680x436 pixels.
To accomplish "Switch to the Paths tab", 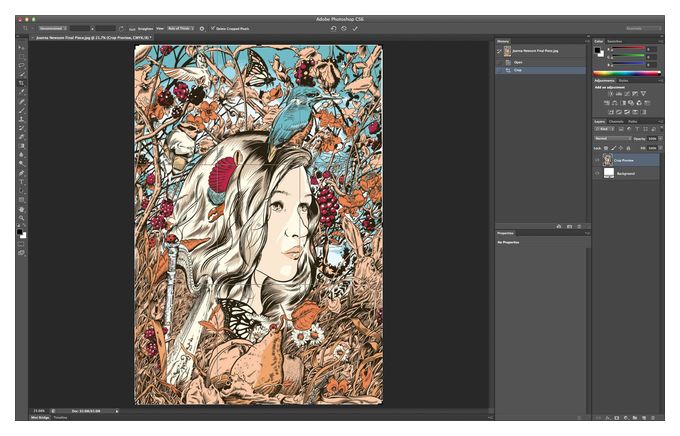I will click(x=633, y=121).
